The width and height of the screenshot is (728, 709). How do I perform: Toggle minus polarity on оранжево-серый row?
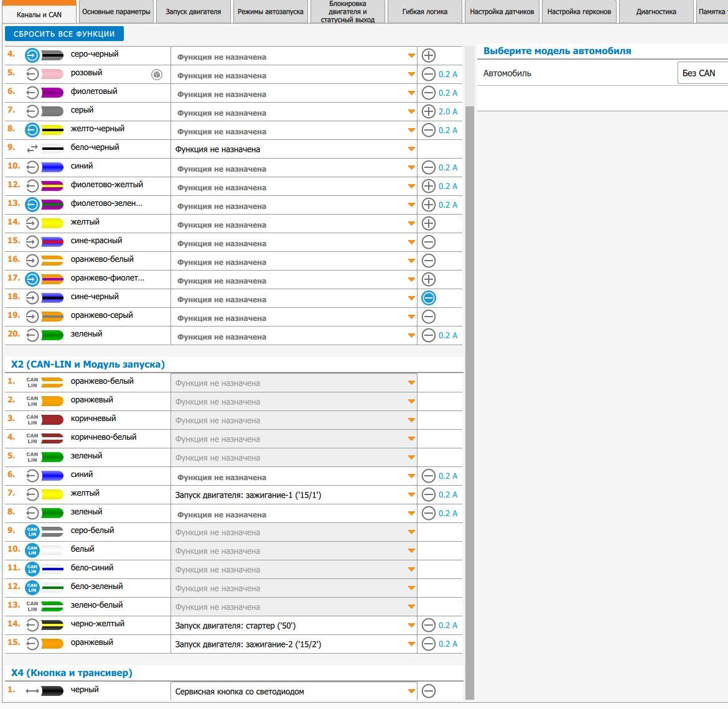(429, 317)
